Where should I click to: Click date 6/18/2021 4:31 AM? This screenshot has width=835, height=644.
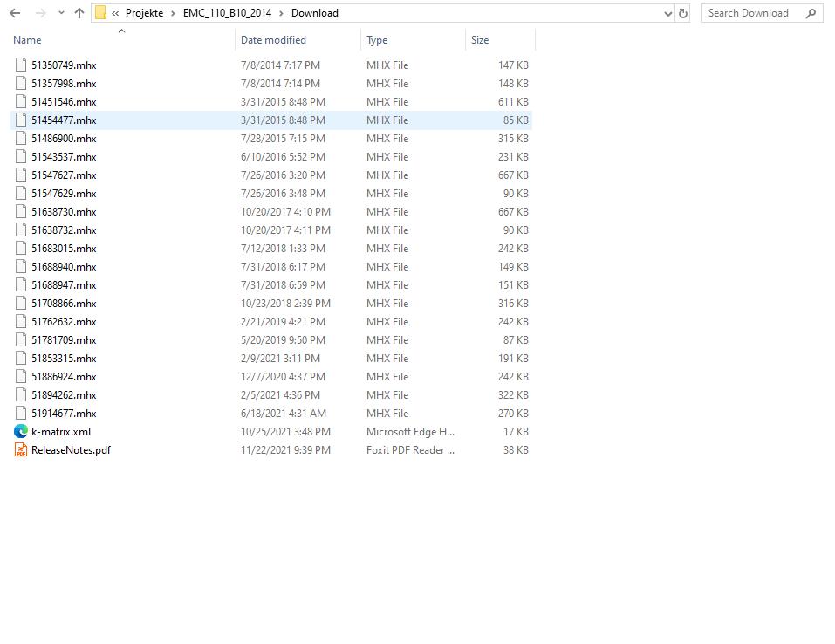tap(284, 414)
